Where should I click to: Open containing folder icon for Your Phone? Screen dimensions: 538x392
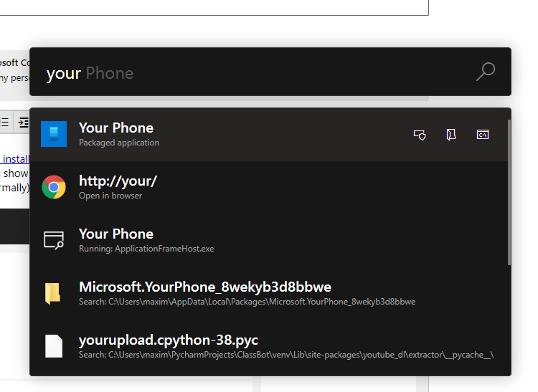(x=451, y=135)
